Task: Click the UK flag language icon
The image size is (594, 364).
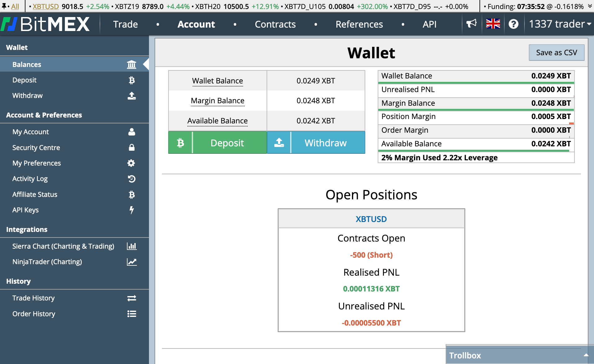Action: tap(493, 24)
